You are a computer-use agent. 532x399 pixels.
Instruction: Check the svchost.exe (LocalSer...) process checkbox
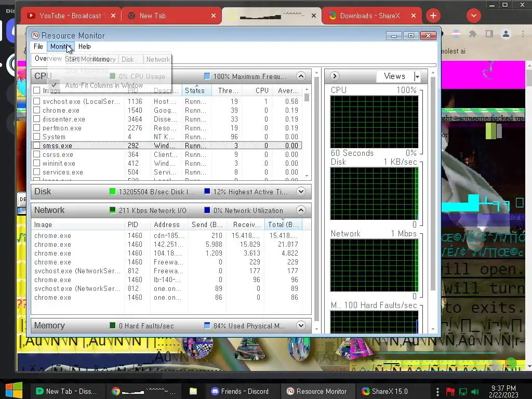click(37, 101)
